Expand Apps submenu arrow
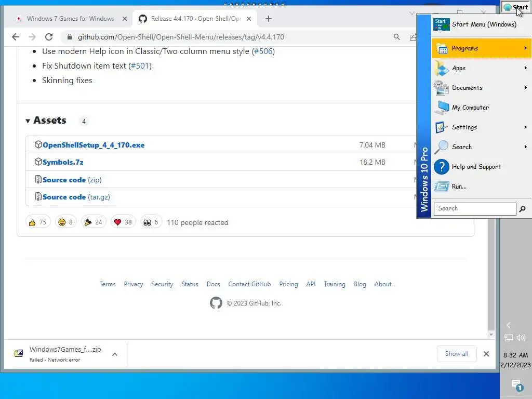532x399 pixels. [526, 68]
